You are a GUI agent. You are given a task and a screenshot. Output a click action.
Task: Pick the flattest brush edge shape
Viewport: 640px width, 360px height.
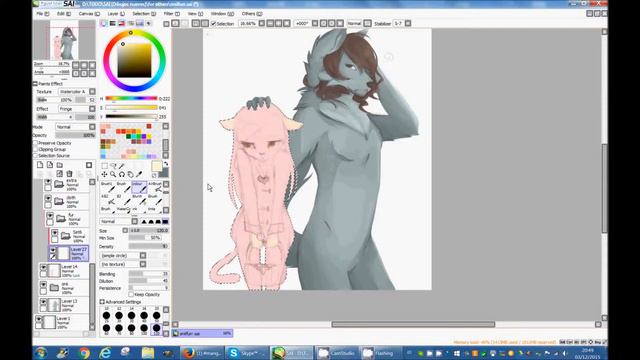pos(165,221)
